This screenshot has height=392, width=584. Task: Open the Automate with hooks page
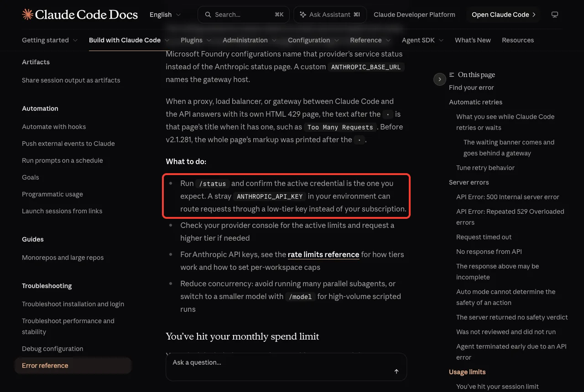(54, 127)
